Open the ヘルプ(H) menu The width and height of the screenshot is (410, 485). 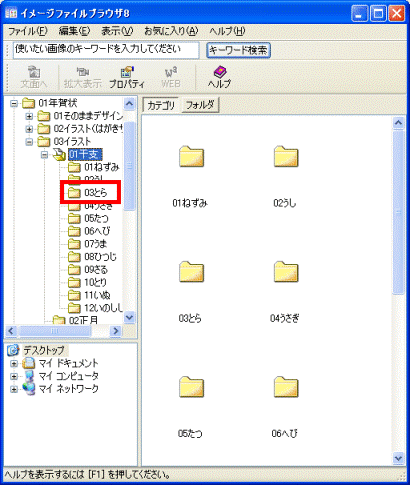pos(227,31)
